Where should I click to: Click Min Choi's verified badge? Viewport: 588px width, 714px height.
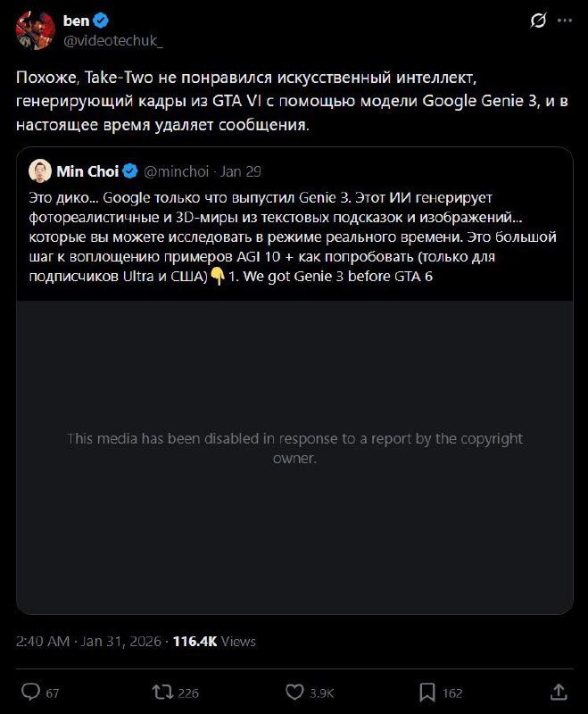coord(131,171)
